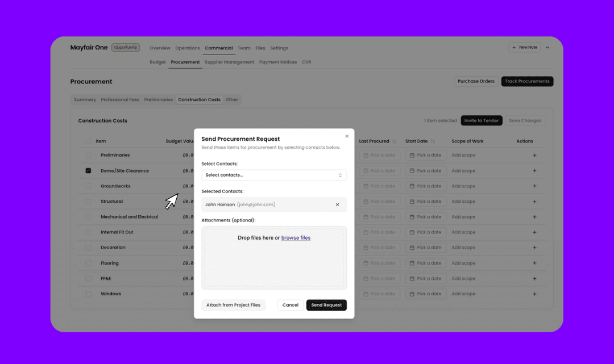This screenshot has width=614, height=364.
Task: Click the plus icon on the Flooring row
Action: pos(534,263)
